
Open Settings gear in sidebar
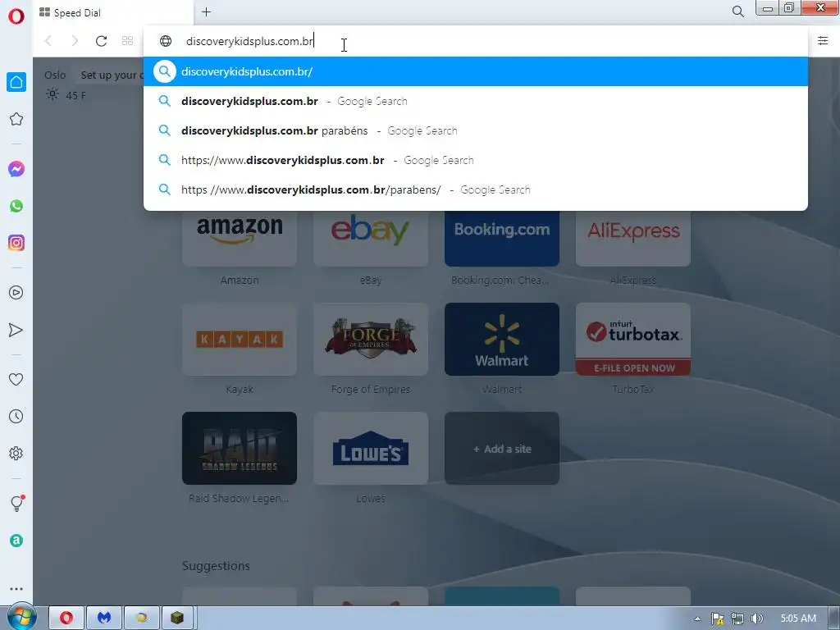click(16, 453)
